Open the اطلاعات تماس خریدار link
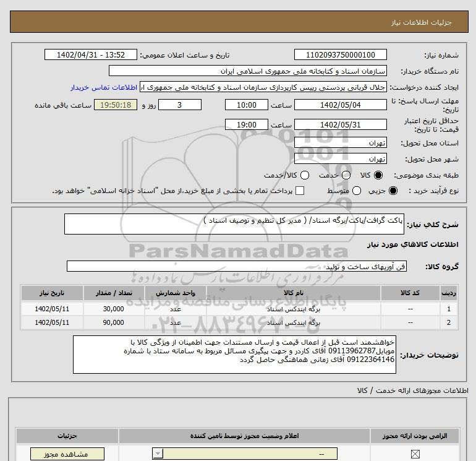 104,87
